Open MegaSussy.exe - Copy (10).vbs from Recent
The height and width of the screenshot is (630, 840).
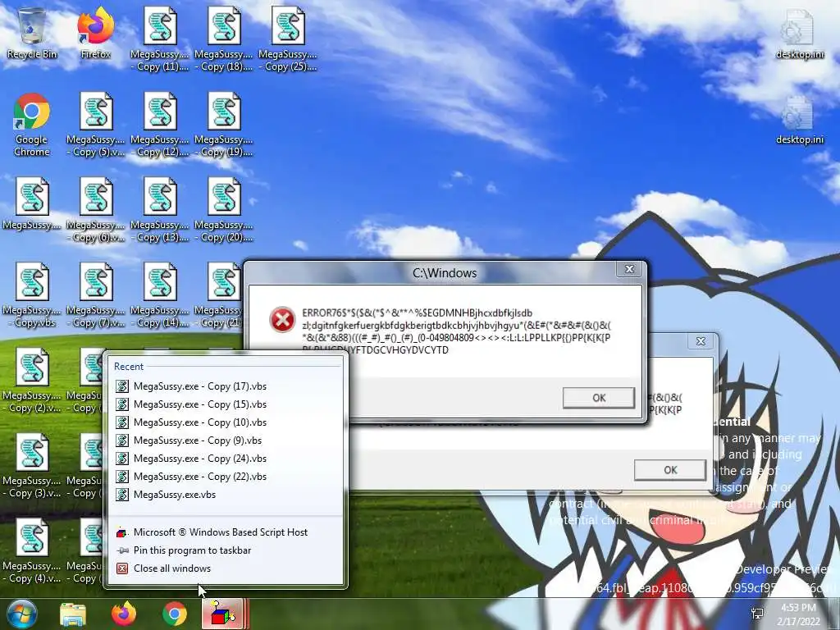pyautogui.click(x=226, y=422)
